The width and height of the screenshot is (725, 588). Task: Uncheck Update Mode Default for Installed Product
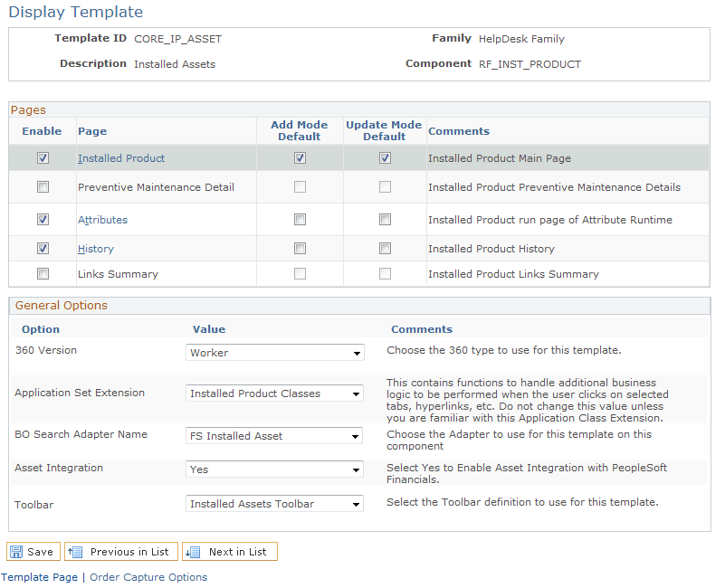coord(386,158)
